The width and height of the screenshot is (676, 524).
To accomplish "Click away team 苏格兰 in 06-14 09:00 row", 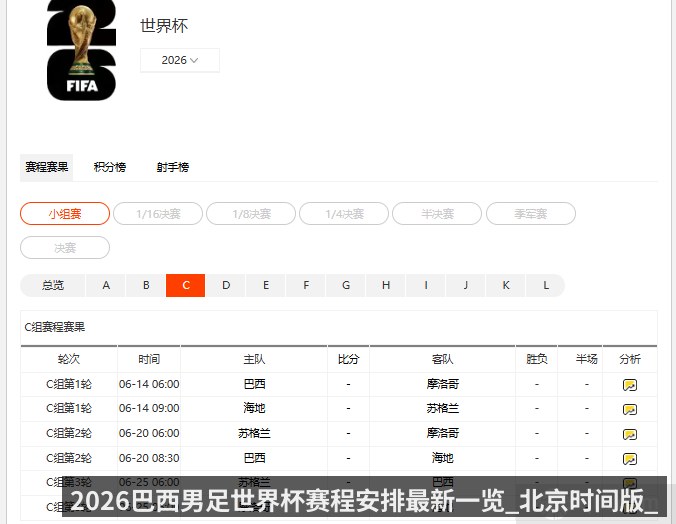I will pos(443,408).
